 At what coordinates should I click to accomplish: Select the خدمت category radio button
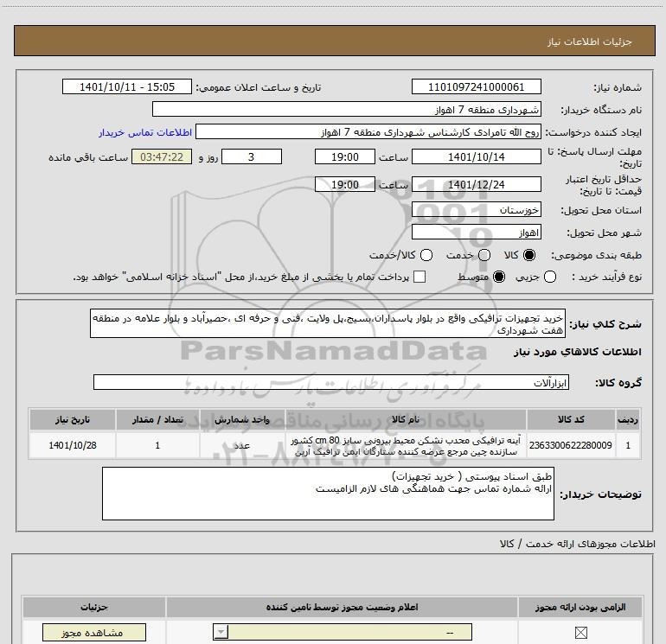click(x=484, y=255)
